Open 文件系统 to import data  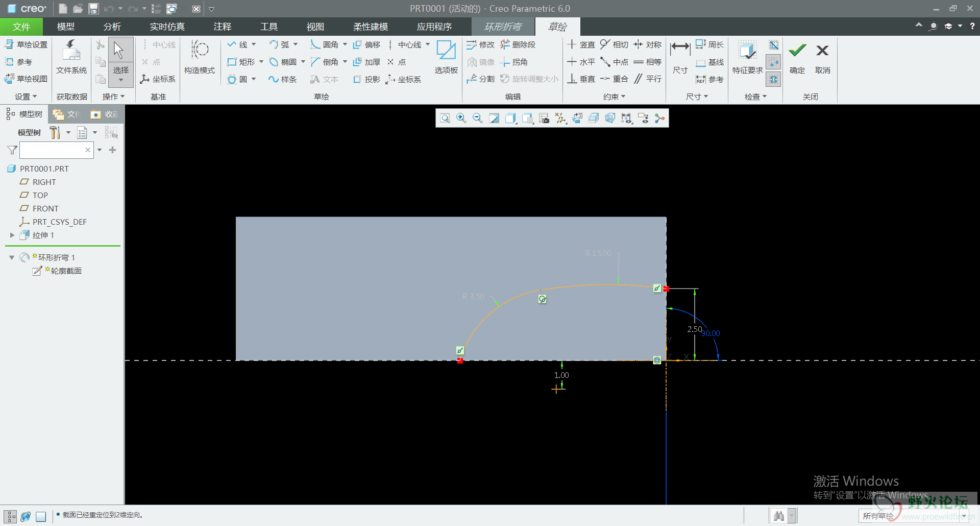(71, 58)
